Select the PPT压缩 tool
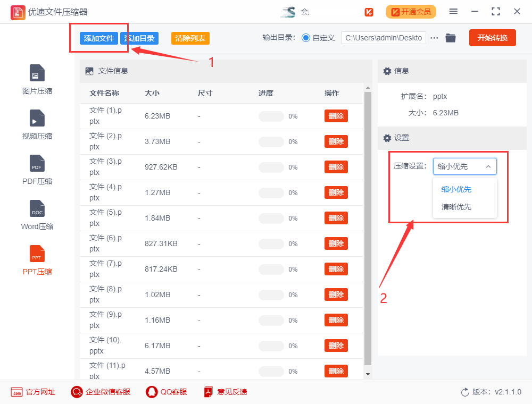Screen dimensions: 532x404 coord(37,260)
